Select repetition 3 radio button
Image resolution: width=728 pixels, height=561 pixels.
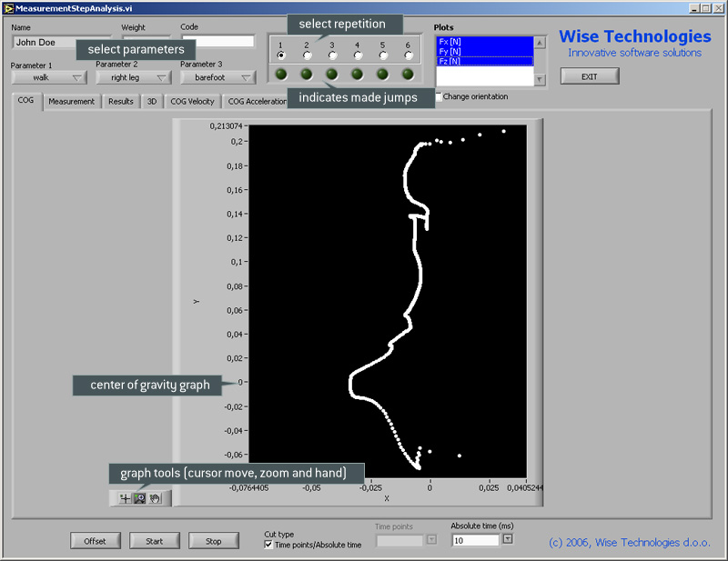332,55
